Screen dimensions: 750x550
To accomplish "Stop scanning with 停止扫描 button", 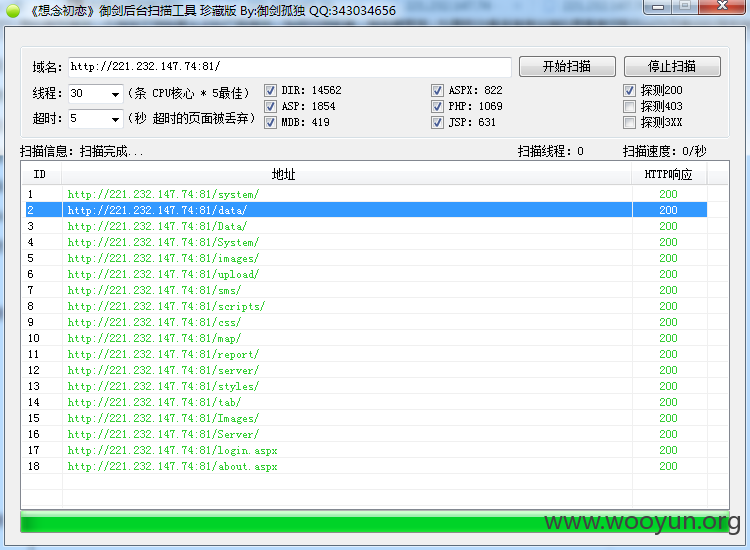I will coord(672,66).
